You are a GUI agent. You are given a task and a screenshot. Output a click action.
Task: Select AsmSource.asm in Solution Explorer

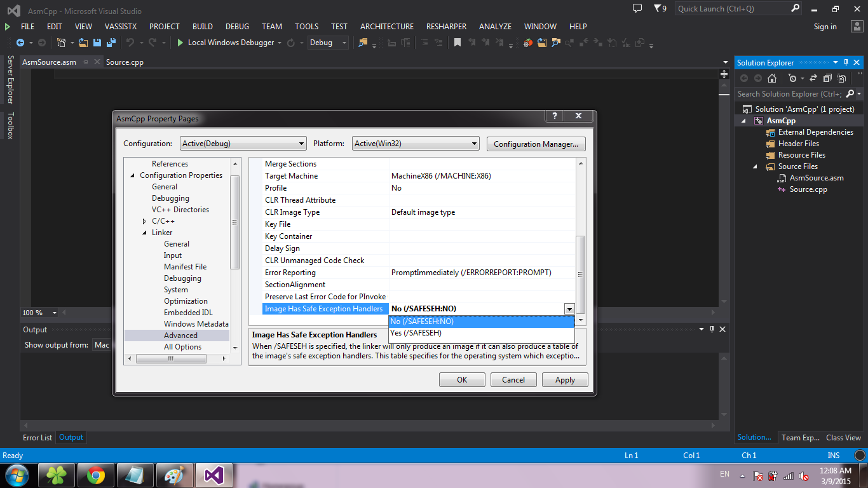tap(817, 178)
